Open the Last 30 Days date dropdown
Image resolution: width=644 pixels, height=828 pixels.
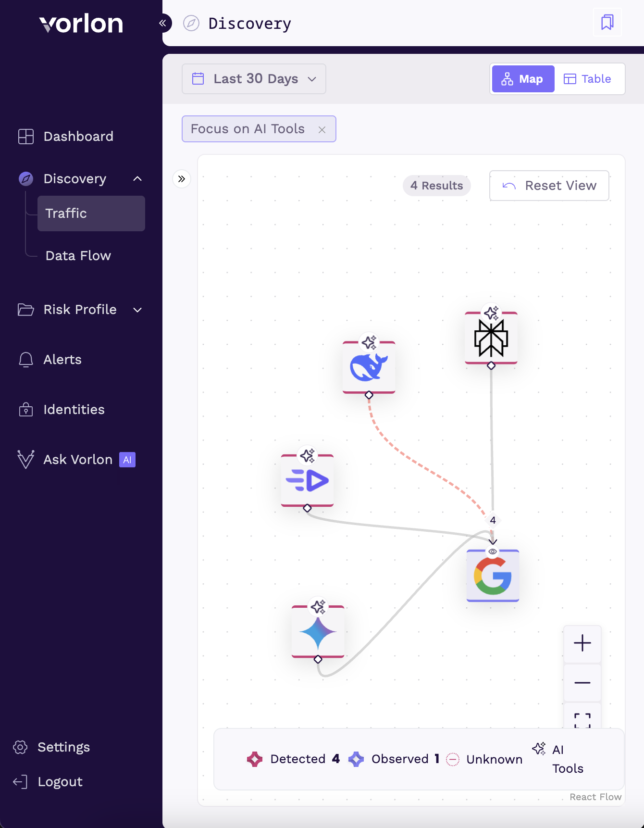pos(254,79)
